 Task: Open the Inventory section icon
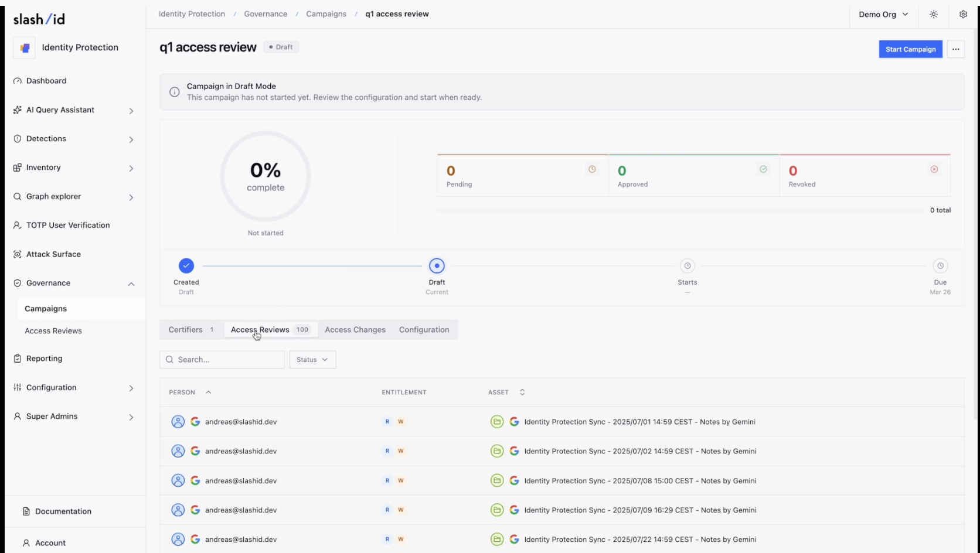[x=16, y=168]
